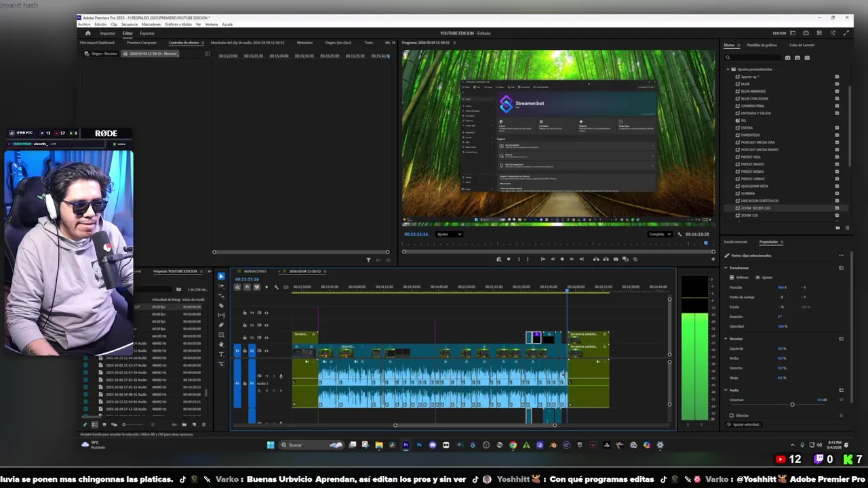
Task: Collapse the Transformar section
Action: (726, 268)
